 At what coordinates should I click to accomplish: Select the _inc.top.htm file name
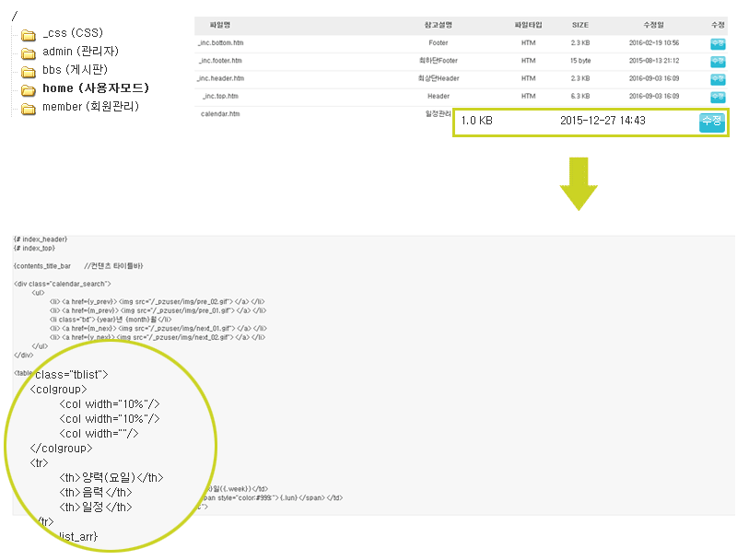tap(220, 96)
